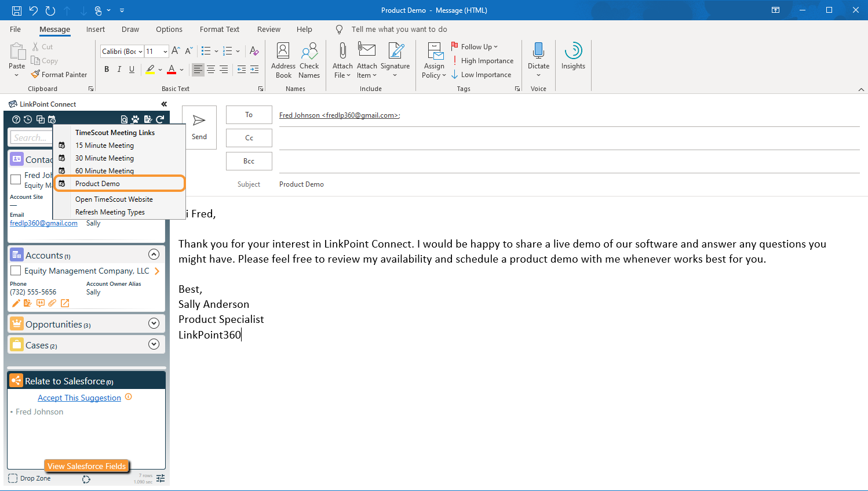The width and height of the screenshot is (868, 491).
Task: Open text highlight color picker
Action: [x=160, y=70]
